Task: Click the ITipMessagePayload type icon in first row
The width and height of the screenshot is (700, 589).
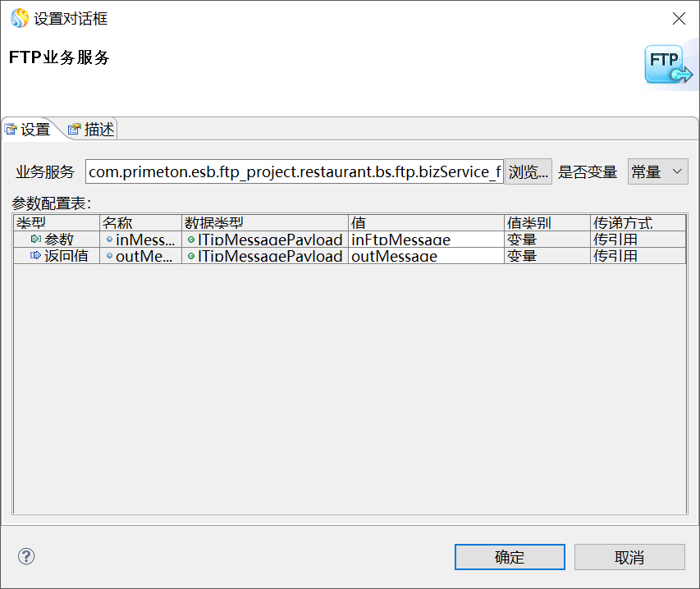Action: pyautogui.click(x=191, y=240)
